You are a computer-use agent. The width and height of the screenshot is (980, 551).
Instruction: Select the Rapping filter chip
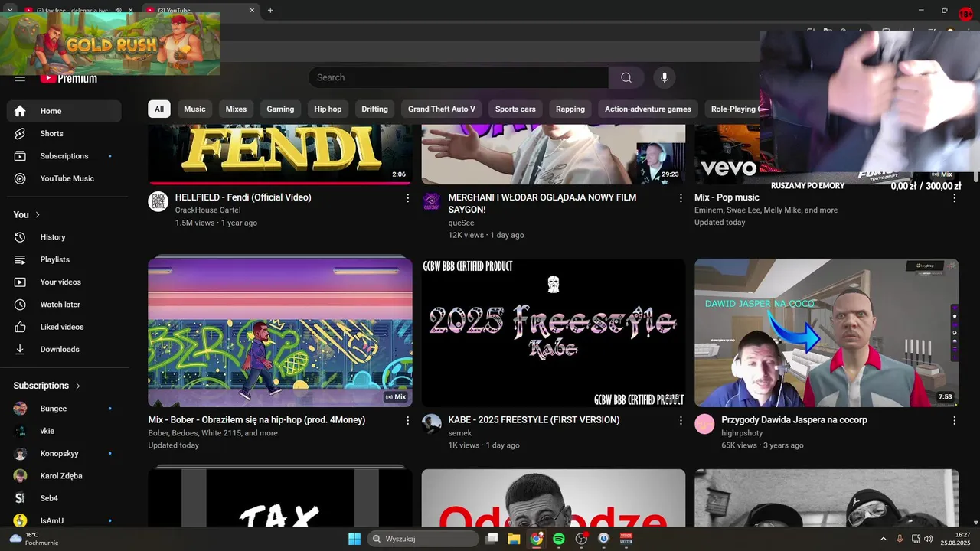coord(570,109)
